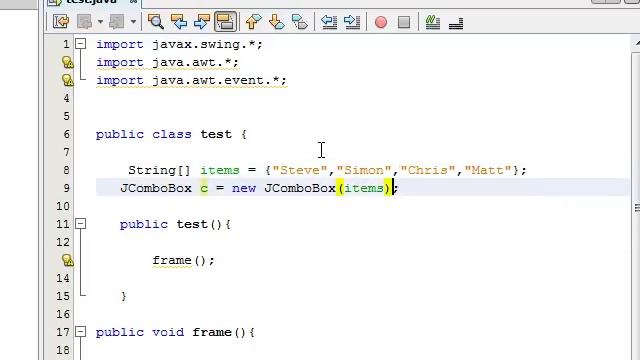Image resolution: width=640 pixels, height=360 pixels.
Task: Click the "new" keyword on line 9
Action: pyautogui.click(x=244, y=189)
